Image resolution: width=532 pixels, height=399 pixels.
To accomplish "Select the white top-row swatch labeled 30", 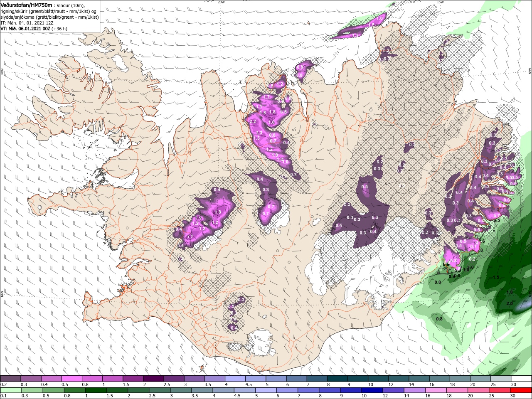I will click(521, 379).
